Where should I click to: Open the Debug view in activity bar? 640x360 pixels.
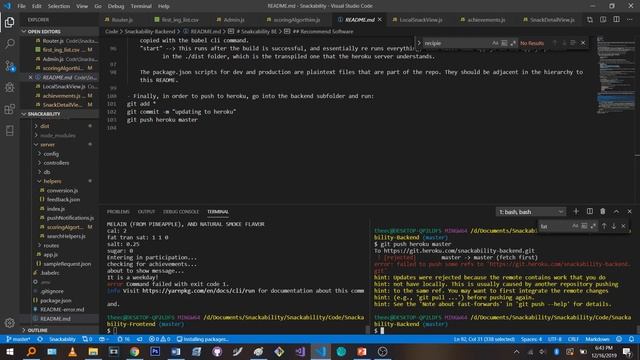coord(9,87)
